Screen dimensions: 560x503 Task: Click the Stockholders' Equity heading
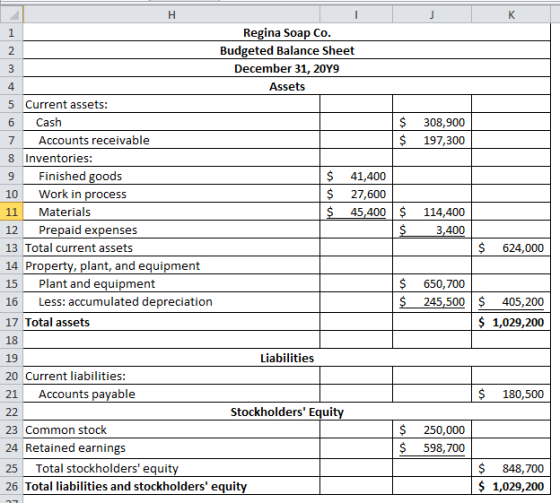[287, 412]
